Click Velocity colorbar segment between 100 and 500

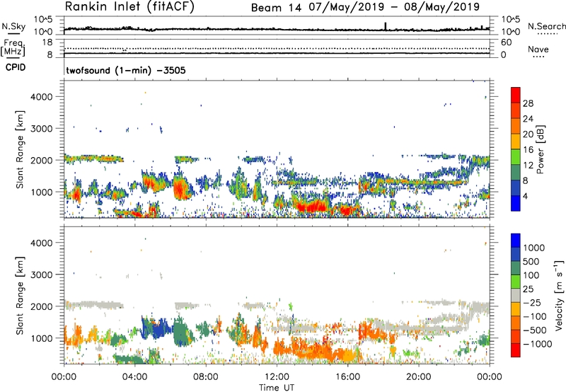(516, 268)
